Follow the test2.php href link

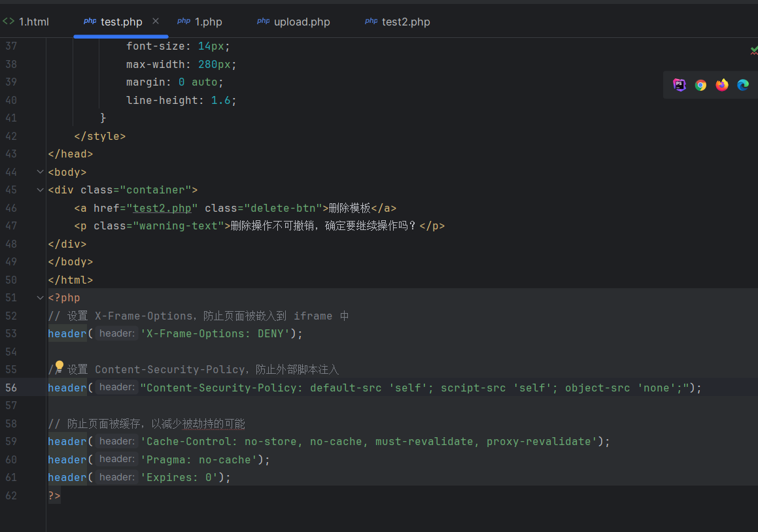point(162,208)
